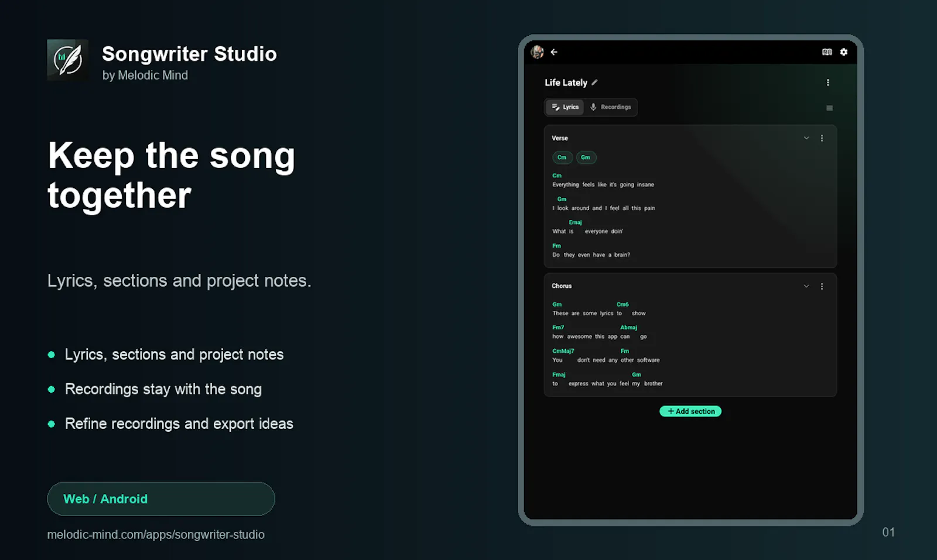Click lyric 'What is everyone doin''
The height and width of the screenshot is (560, 937).
click(587, 231)
